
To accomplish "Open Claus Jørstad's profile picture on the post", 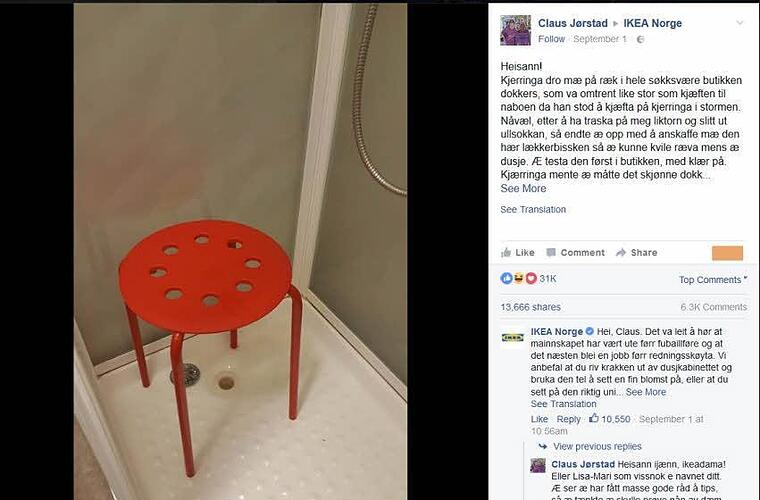I will click(515, 30).
